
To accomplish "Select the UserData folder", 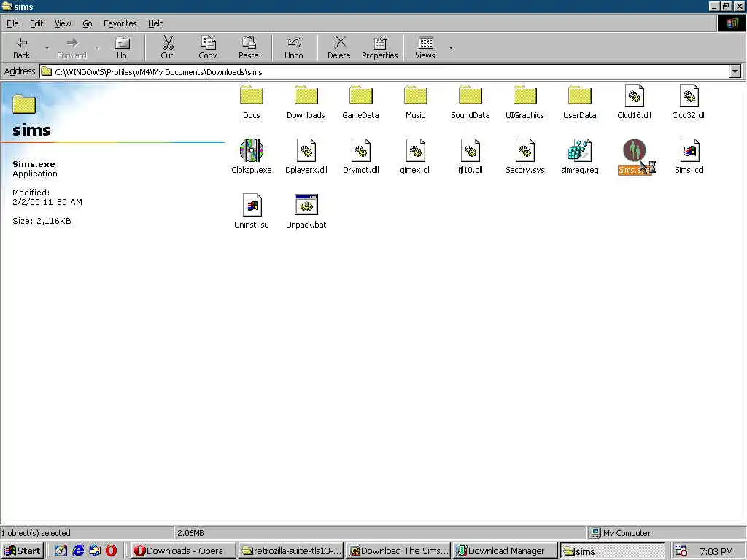I will (579, 102).
